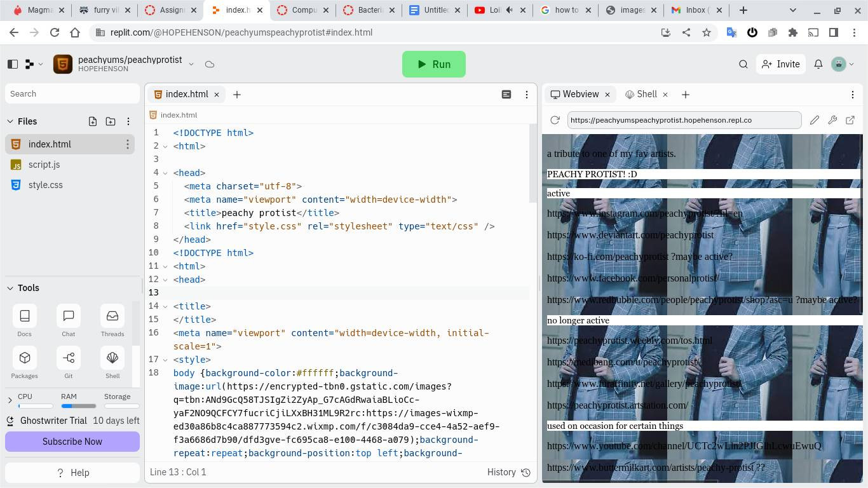Viewport: 868px width, 488px height.
Task: Open index.html file options menu
Action: pos(128,144)
